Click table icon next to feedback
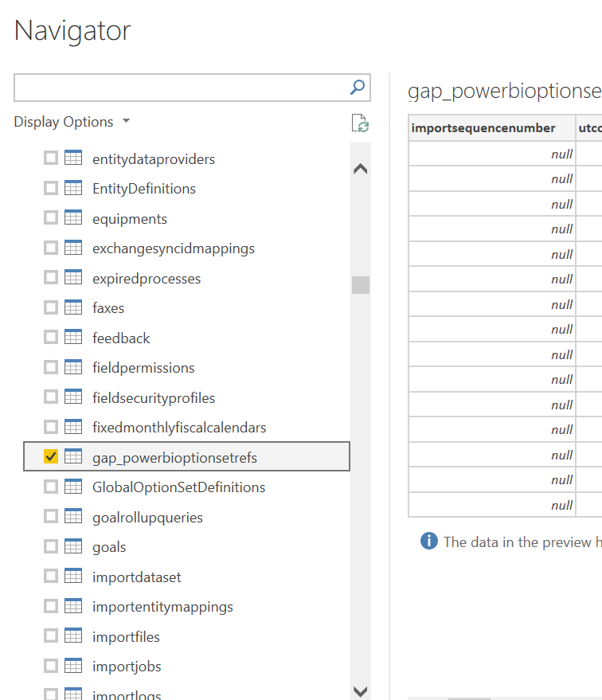Viewport: 602px width, 700px height. (x=73, y=337)
